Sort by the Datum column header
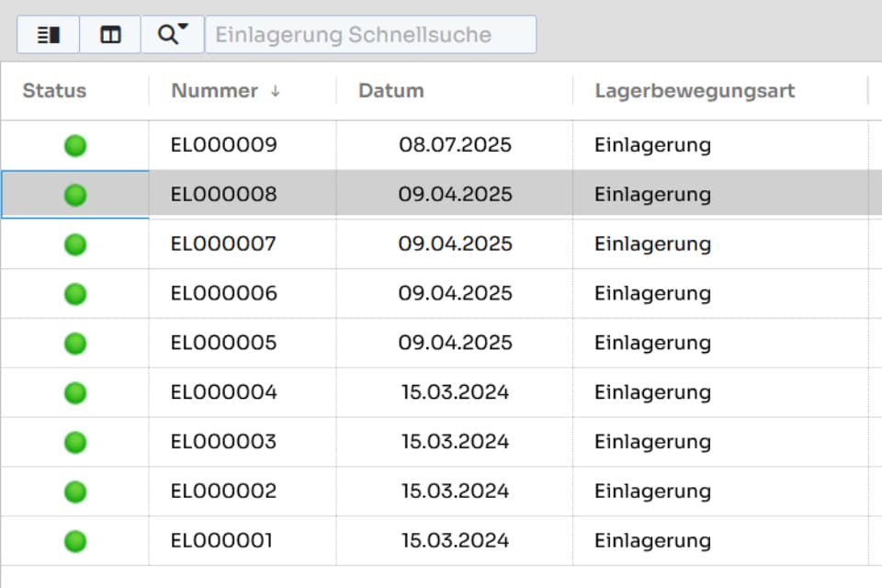Image resolution: width=882 pixels, height=588 pixels. coord(391,91)
